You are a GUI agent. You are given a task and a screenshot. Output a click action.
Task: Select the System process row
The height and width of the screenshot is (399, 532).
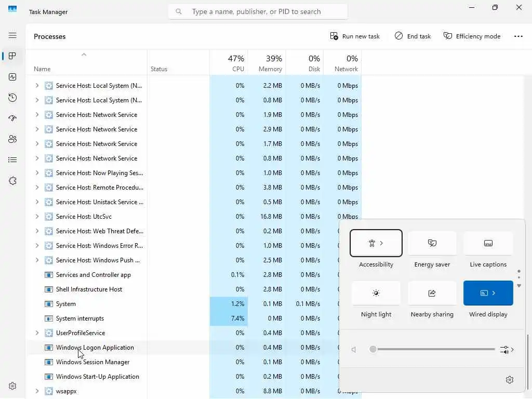(x=183, y=304)
